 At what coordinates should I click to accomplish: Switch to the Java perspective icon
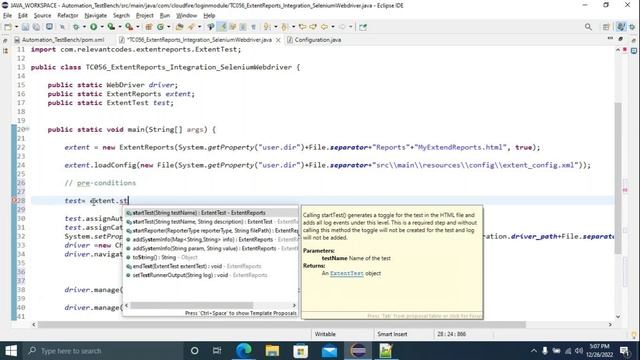point(621,27)
